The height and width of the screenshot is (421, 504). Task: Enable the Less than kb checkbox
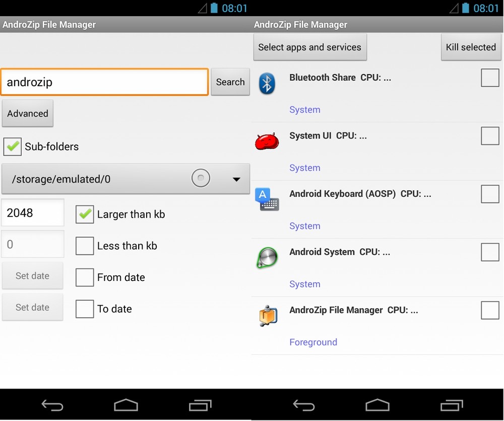(x=85, y=246)
